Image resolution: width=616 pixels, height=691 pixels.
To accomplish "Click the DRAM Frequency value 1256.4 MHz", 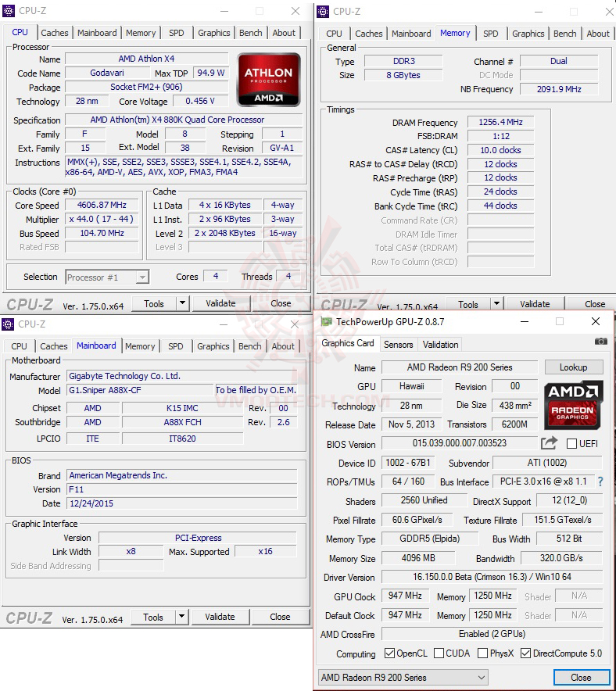I will tap(500, 122).
